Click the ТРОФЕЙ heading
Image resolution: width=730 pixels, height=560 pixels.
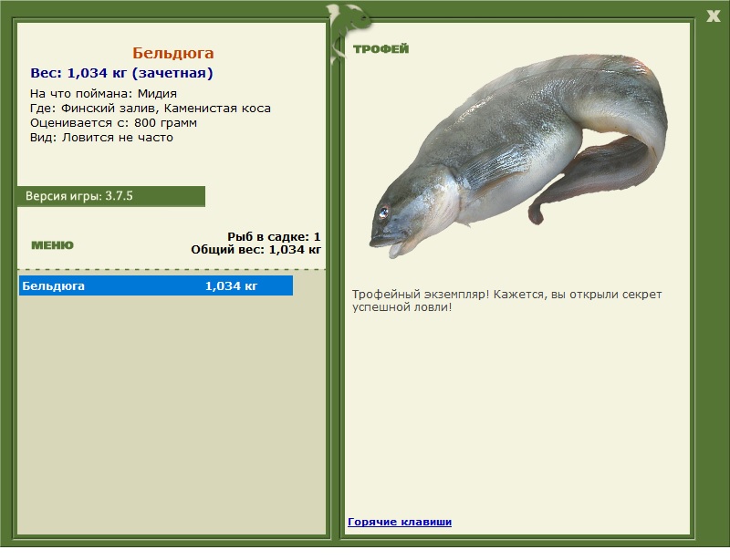(x=381, y=49)
